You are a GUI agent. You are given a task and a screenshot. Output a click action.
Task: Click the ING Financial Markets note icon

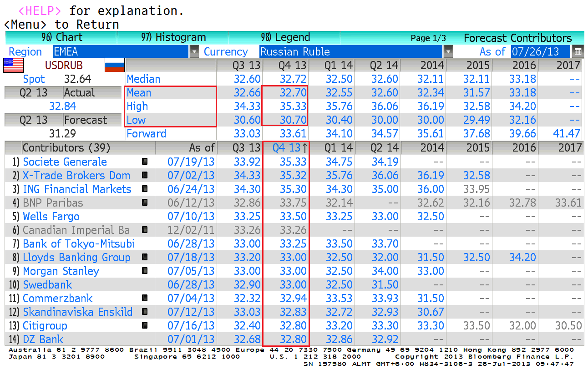coord(145,189)
